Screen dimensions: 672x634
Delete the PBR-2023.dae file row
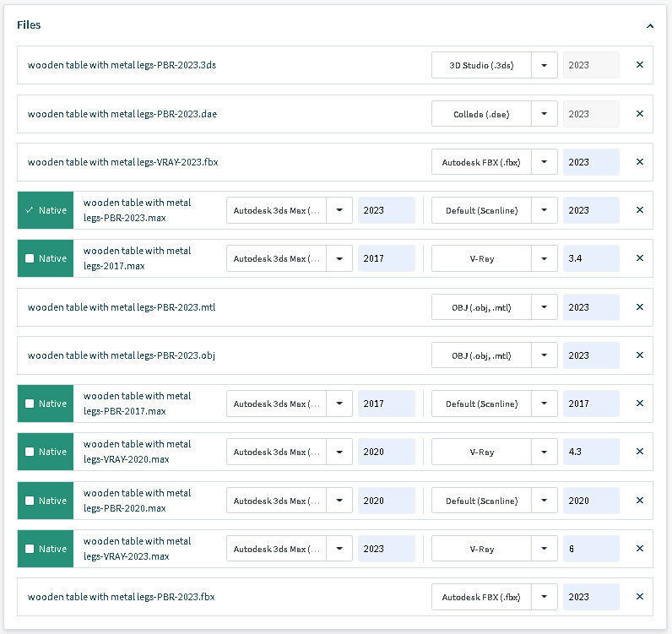point(639,114)
